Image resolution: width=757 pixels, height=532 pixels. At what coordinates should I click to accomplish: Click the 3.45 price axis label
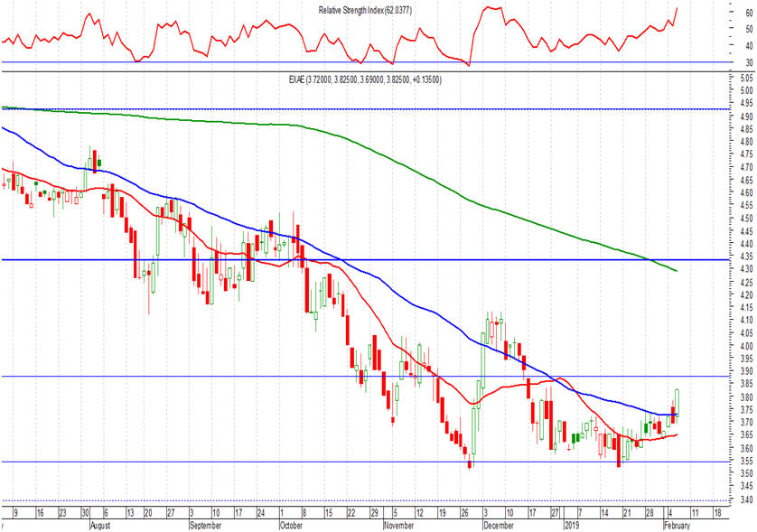tap(746, 486)
